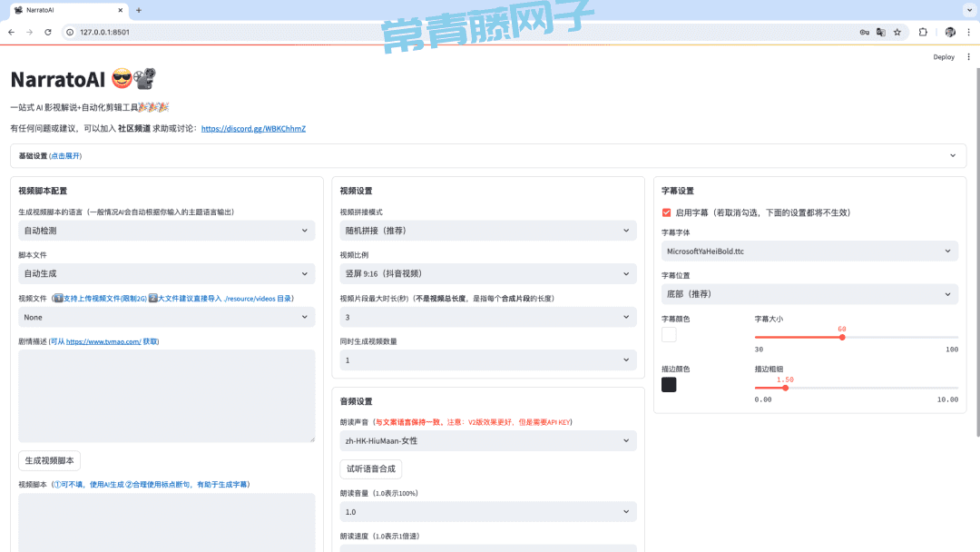This screenshot has height=552, width=980.
Task: Open the 脚本文件 自动生成 dropdown
Action: (x=166, y=274)
